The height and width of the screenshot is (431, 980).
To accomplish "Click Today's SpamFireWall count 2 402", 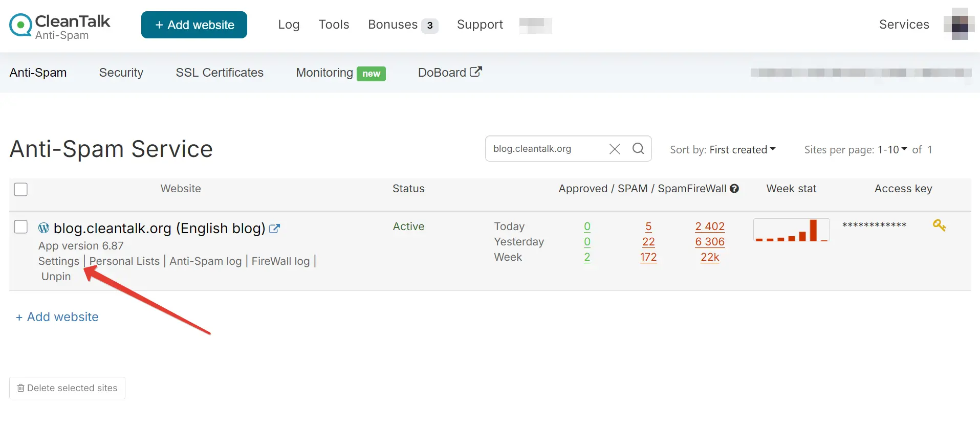I will [710, 226].
